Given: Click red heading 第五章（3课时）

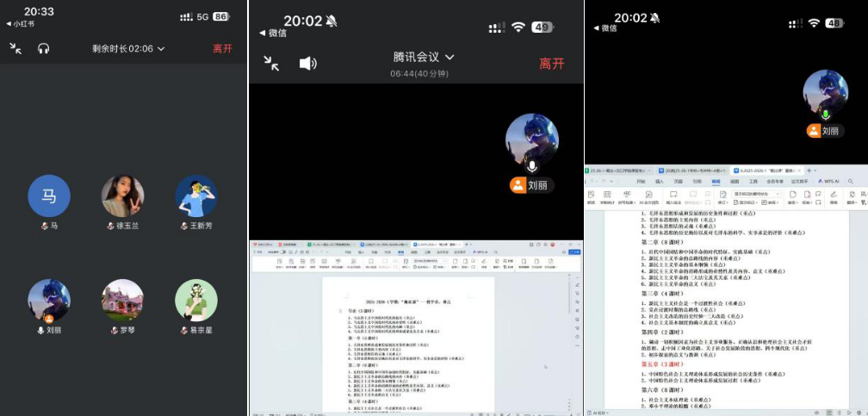Looking at the screenshot, I should [662, 364].
